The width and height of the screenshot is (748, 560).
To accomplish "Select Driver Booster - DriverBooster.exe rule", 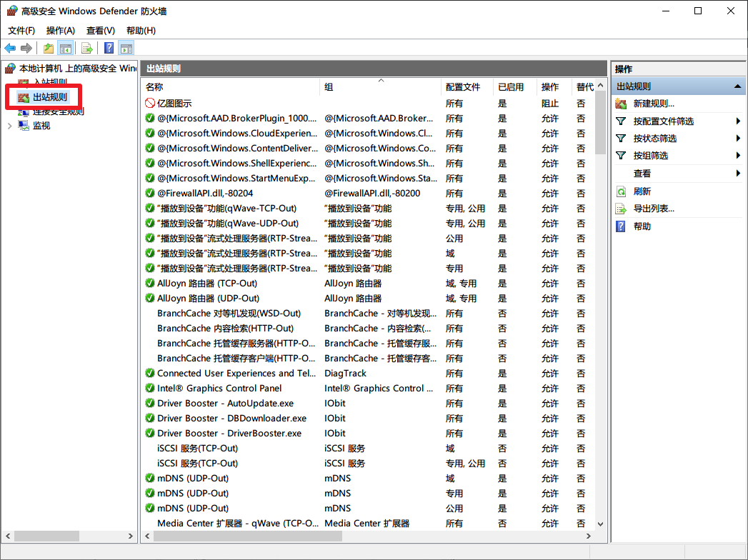I will (x=368, y=433).
